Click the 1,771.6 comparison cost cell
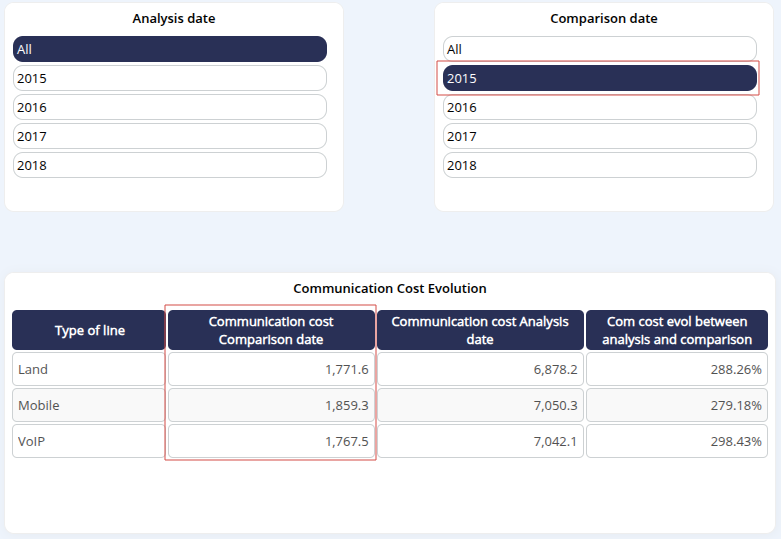The height and width of the screenshot is (539, 781). point(271,369)
